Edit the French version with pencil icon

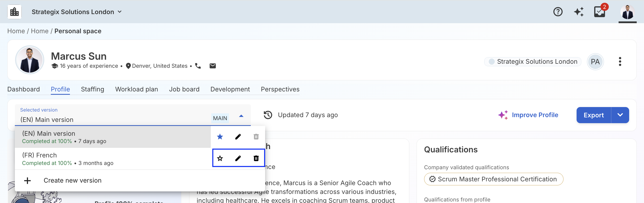(238, 158)
